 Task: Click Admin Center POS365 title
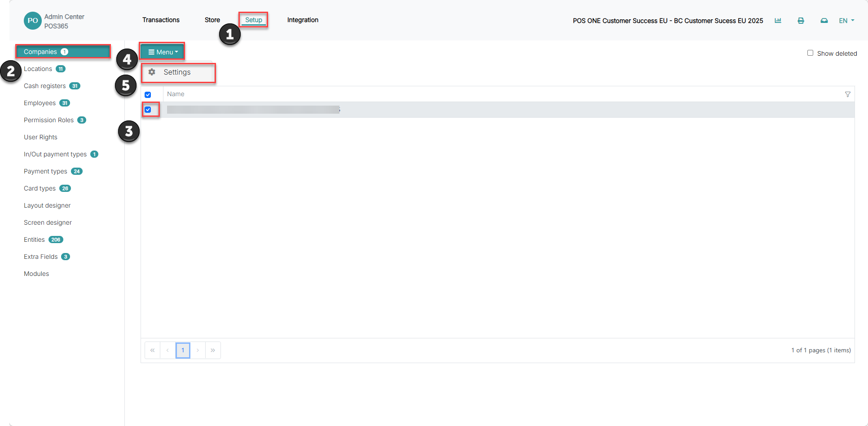pos(64,21)
